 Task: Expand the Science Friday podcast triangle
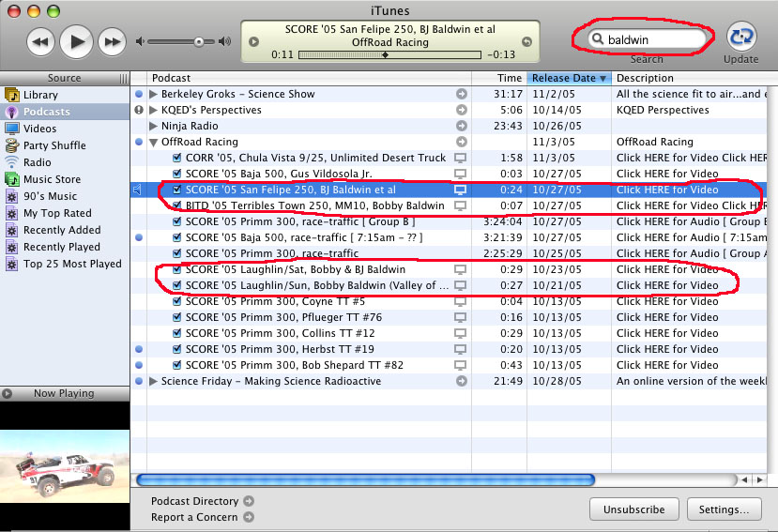coord(153,381)
